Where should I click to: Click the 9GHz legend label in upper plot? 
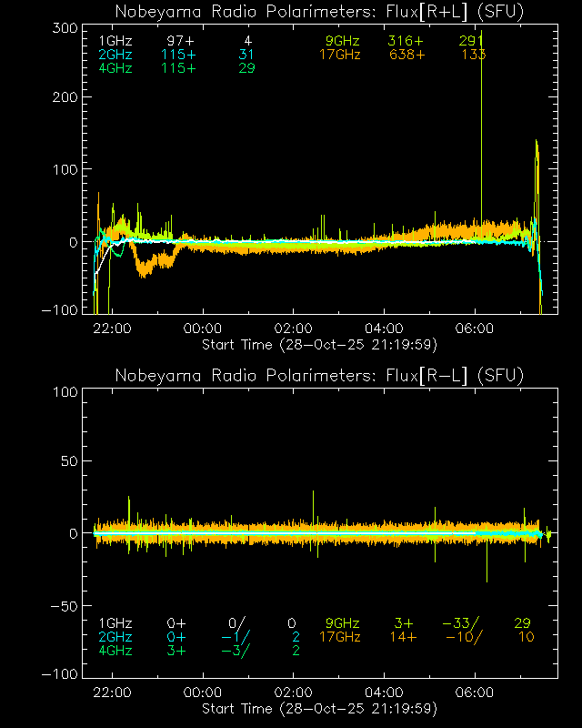[342, 42]
